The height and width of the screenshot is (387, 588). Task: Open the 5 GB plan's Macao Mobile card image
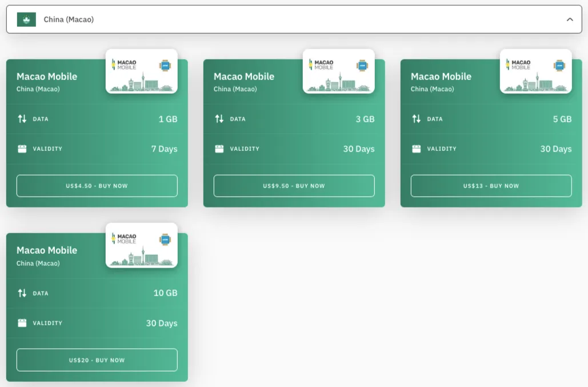pyautogui.click(x=536, y=71)
